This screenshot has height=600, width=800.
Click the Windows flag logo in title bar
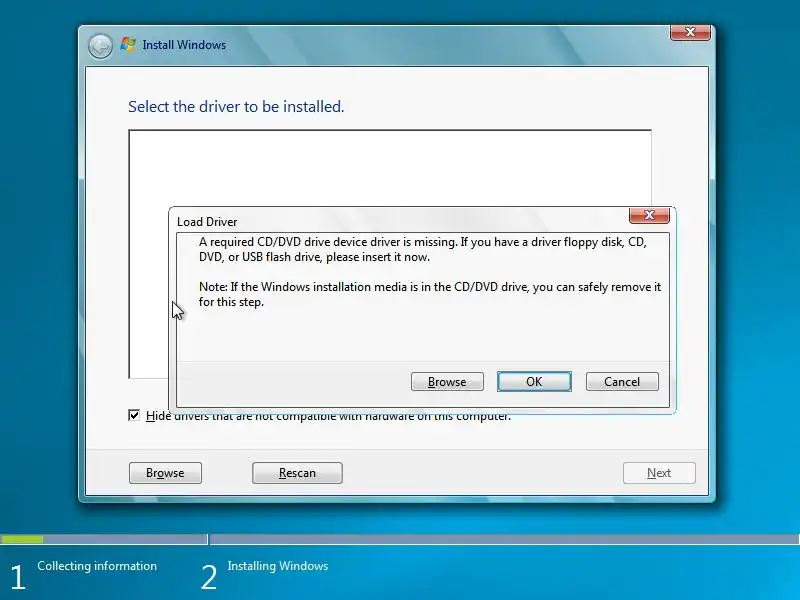coord(128,44)
